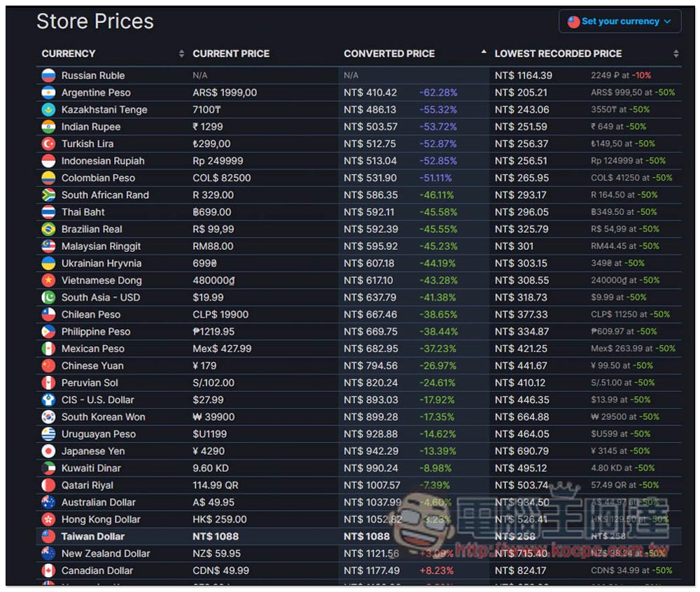Click the CIS - U.S. Dollar flag icon

(x=48, y=400)
